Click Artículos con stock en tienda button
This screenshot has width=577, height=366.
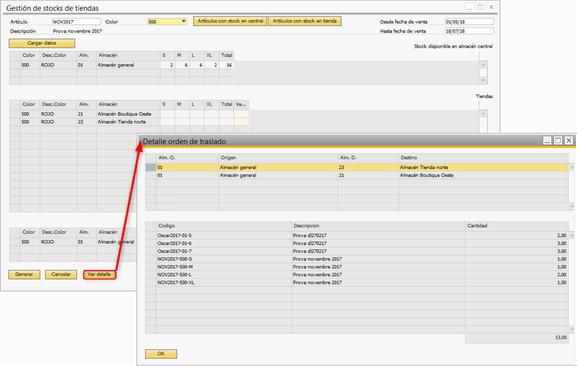305,21
